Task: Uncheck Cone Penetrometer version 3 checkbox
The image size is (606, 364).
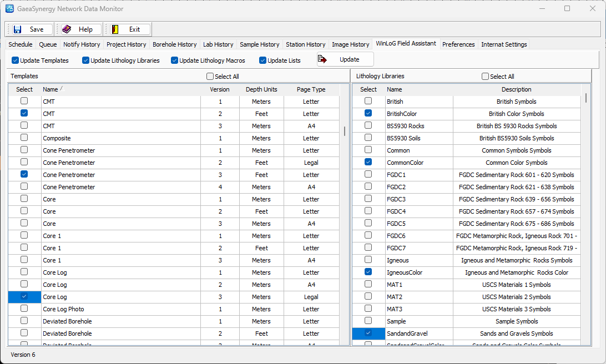Action: pyautogui.click(x=24, y=174)
